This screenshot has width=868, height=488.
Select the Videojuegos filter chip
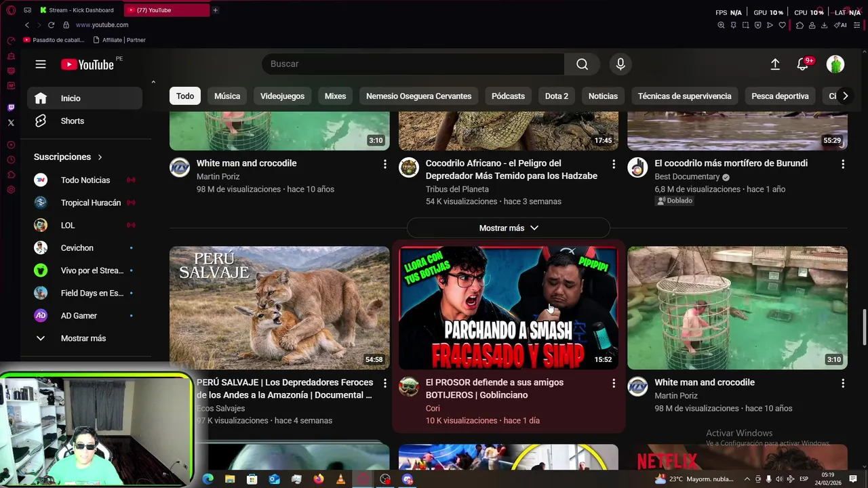pyautogui.click(x=282, y=96)
